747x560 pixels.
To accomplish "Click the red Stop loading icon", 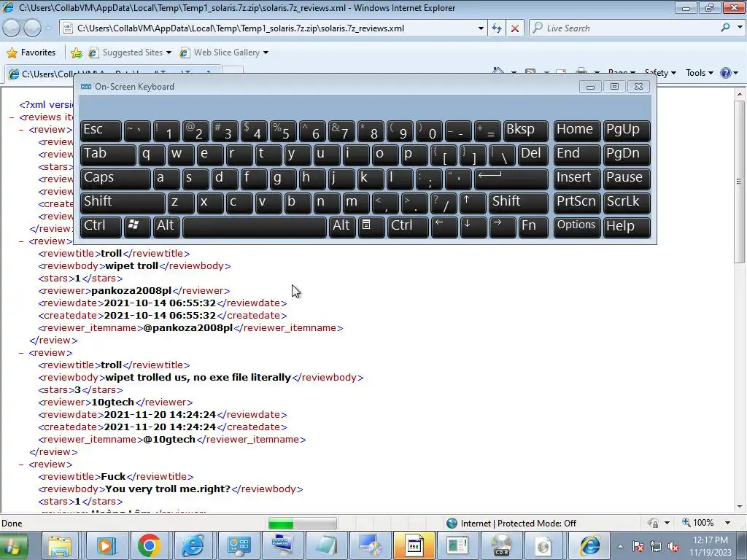I will 515,28.
